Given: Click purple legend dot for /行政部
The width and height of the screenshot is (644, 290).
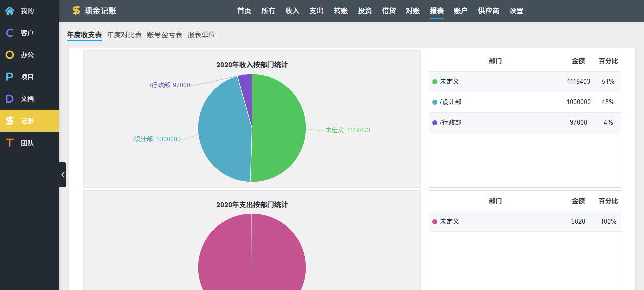Looking at the screenshot, I should (x=435, y=123).
